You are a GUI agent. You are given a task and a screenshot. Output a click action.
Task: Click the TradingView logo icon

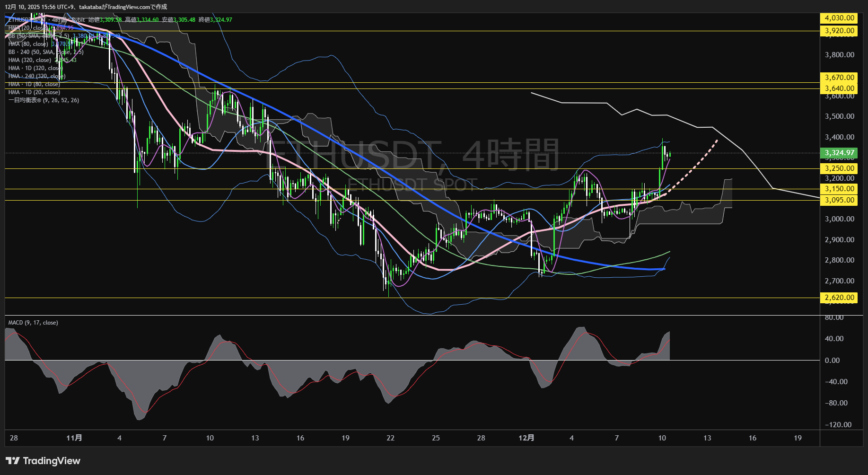point(12,461)
